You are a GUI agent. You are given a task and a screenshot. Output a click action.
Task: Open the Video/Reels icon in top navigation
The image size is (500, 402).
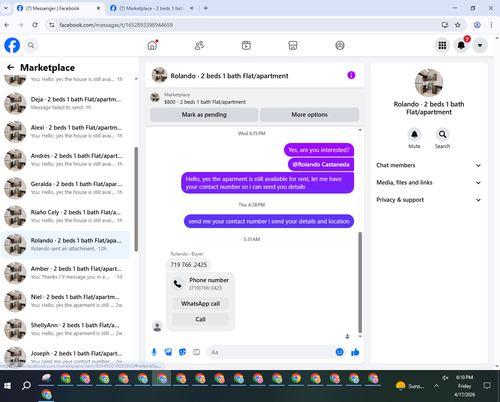tap(246, 45)
